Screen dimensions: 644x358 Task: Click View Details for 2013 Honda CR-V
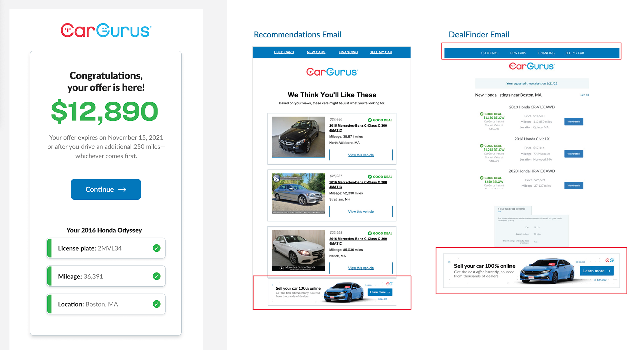pyautogui.click(x=574, y=122)
